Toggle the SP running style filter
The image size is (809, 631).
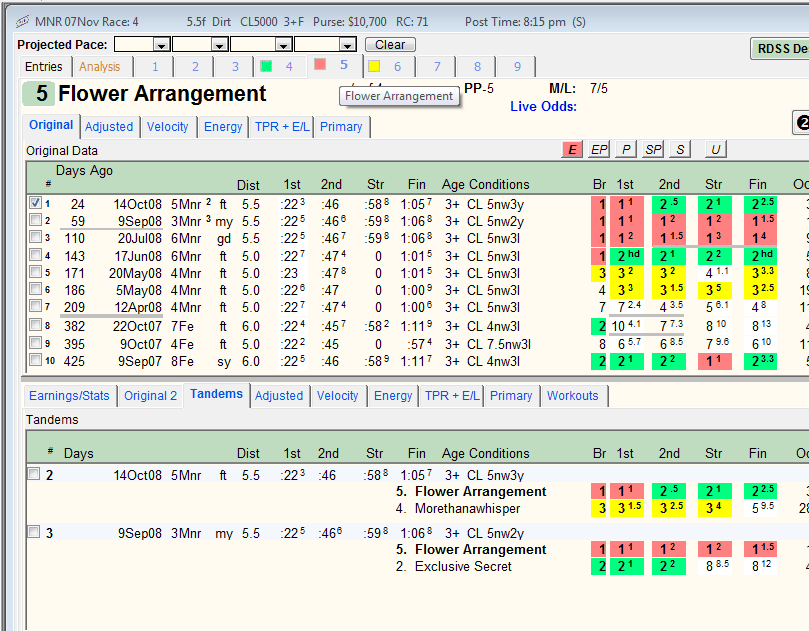pos(653,150)
